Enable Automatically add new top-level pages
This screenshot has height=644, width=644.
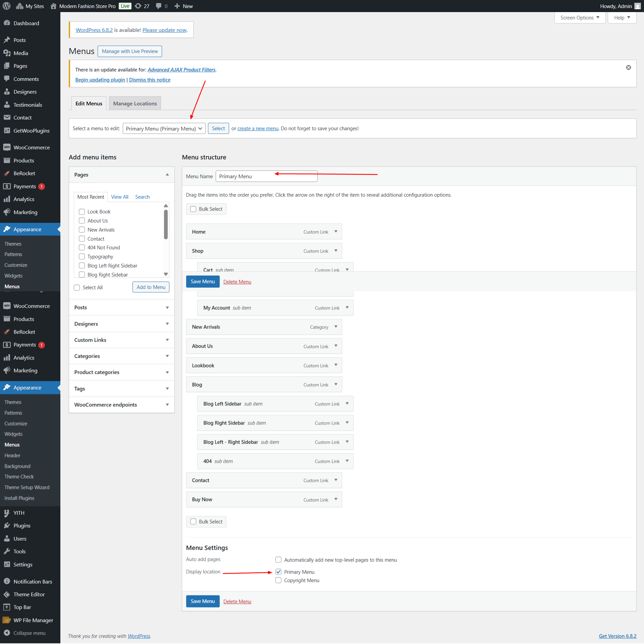click(x=278, y=560)
